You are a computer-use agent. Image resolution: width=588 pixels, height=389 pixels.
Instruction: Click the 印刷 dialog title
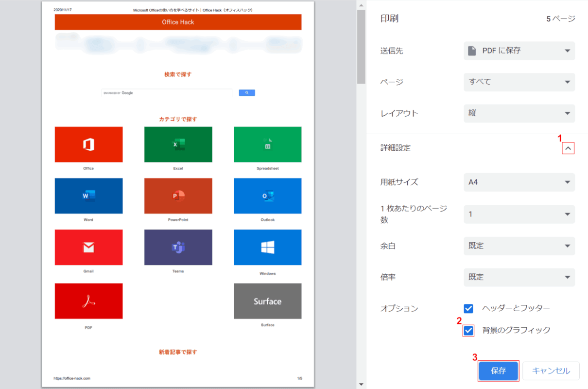point(390,18)
